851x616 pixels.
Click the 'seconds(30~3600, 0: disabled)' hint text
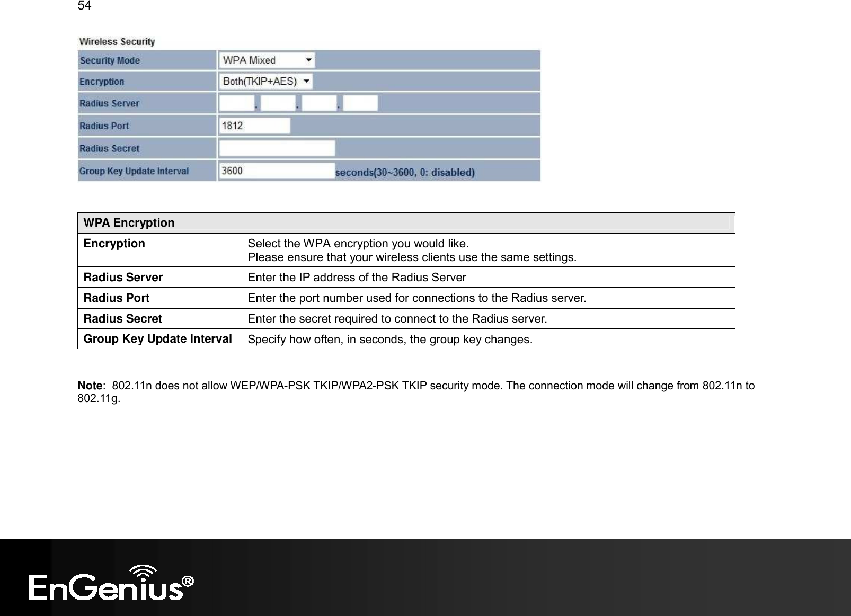coord(405,172)
